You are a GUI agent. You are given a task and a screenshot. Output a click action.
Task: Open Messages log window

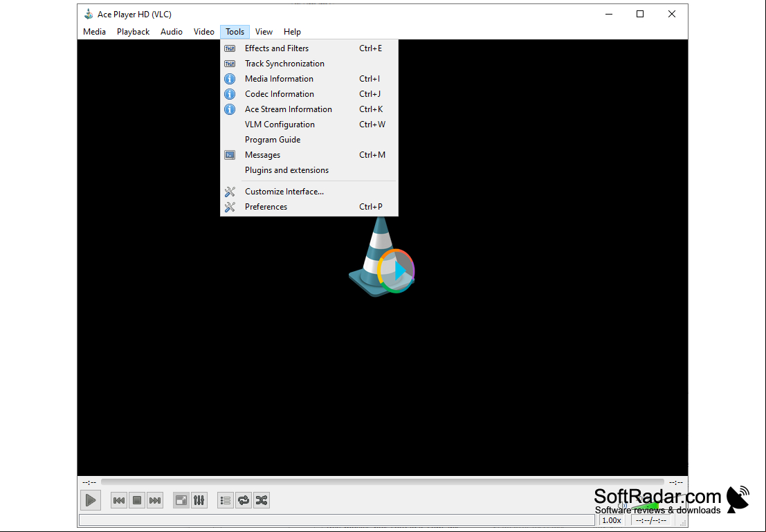point(309,154)
